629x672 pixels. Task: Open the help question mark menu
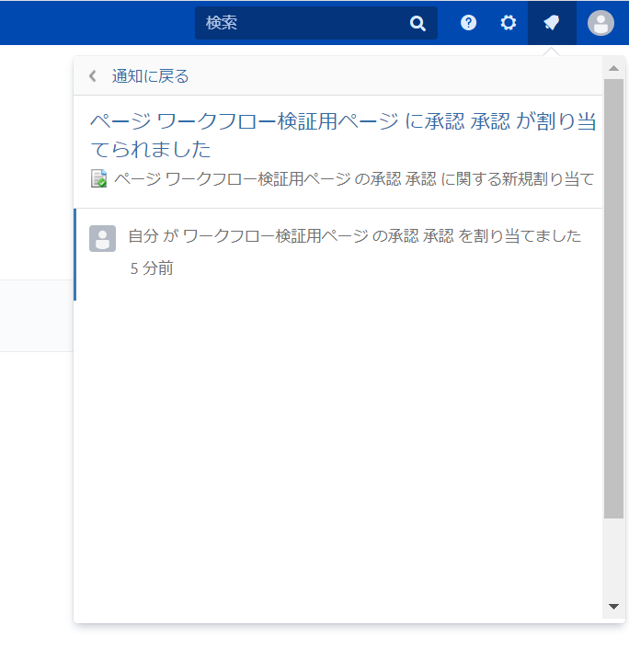[x=468, y=22]
